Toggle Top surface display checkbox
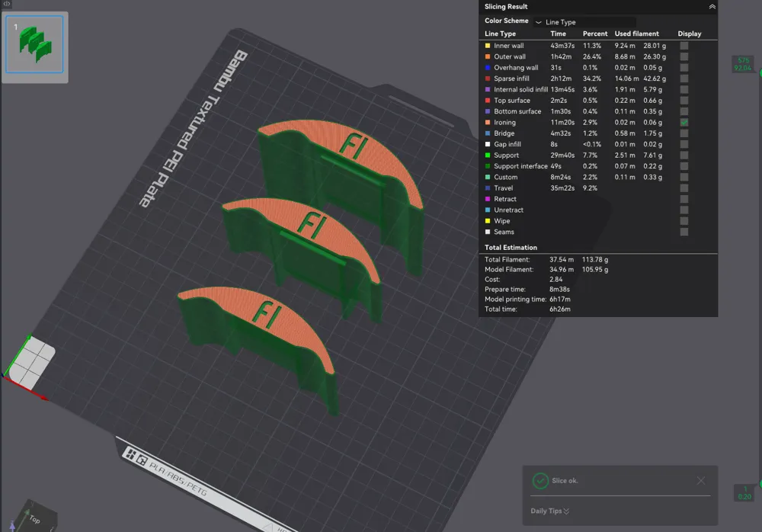 (x=684, y=100)
